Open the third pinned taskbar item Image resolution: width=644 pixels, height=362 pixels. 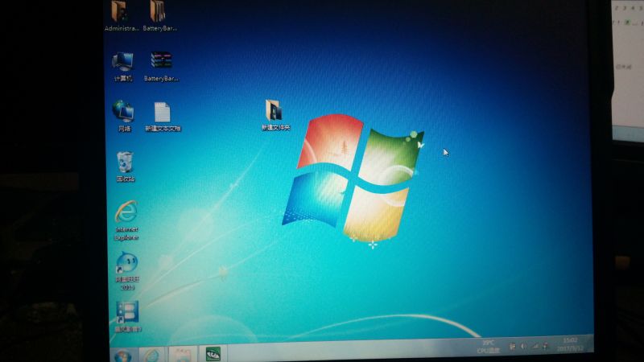click(x=183, y=354)
